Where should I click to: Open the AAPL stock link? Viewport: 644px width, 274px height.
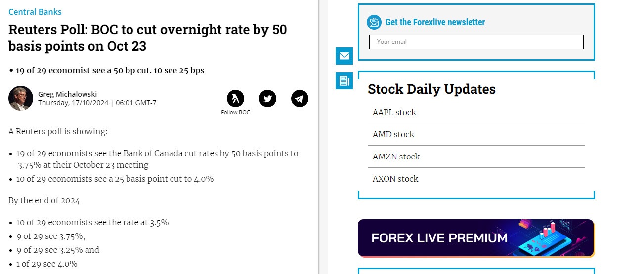coord(394,112)
